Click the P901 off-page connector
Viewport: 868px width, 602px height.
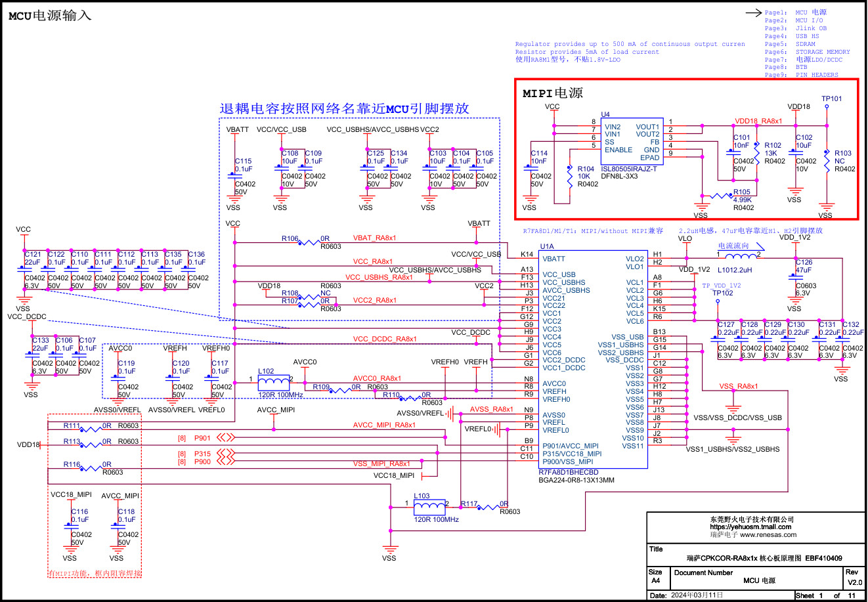pos(225,438)
